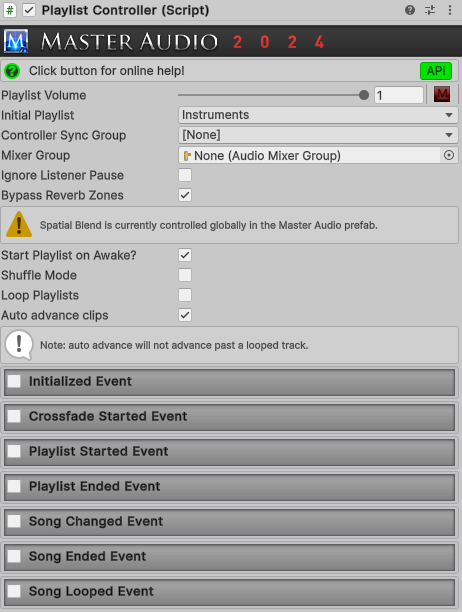Click the Playlist Ended Event header

click(229, 487)
